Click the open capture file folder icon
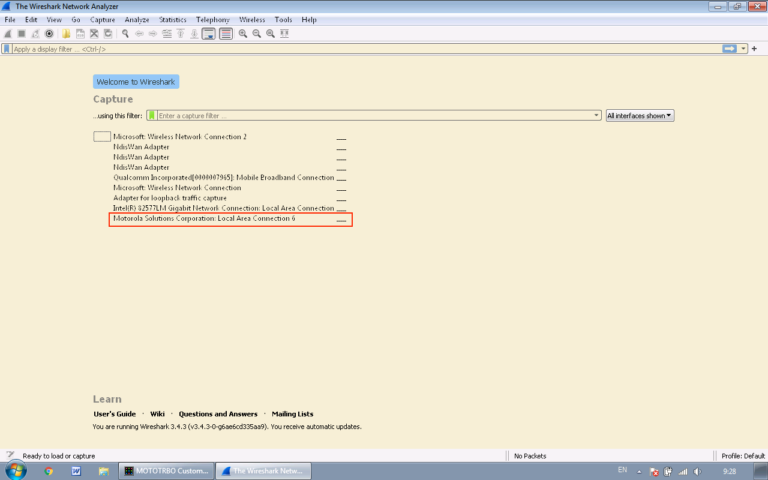 pos(65,33)
